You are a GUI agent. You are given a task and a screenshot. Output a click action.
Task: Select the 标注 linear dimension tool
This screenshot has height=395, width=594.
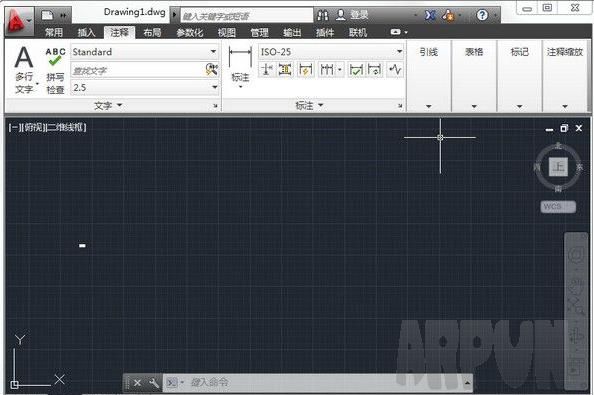pyautogui.click(x=240, y=67)
